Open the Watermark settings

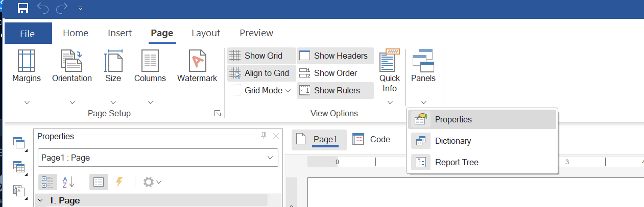pyautogui.click(x=197, y=66)
